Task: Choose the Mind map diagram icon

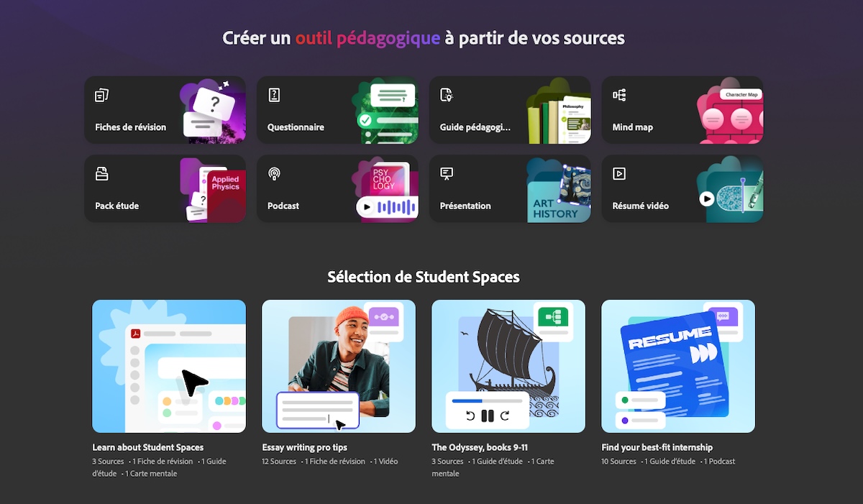Action: 619,95
